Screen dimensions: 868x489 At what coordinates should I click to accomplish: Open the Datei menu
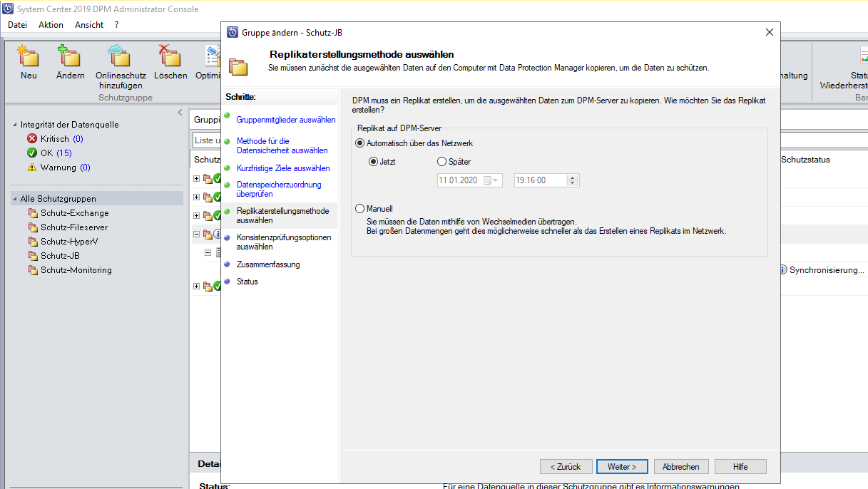pyautogui.click(x=17, y=25)
